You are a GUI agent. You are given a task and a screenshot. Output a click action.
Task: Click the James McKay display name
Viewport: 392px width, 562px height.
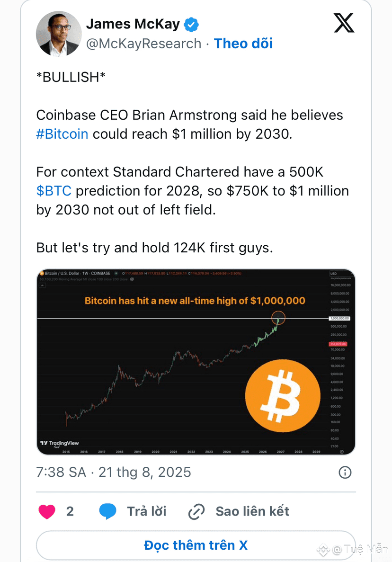coord(133,24)
